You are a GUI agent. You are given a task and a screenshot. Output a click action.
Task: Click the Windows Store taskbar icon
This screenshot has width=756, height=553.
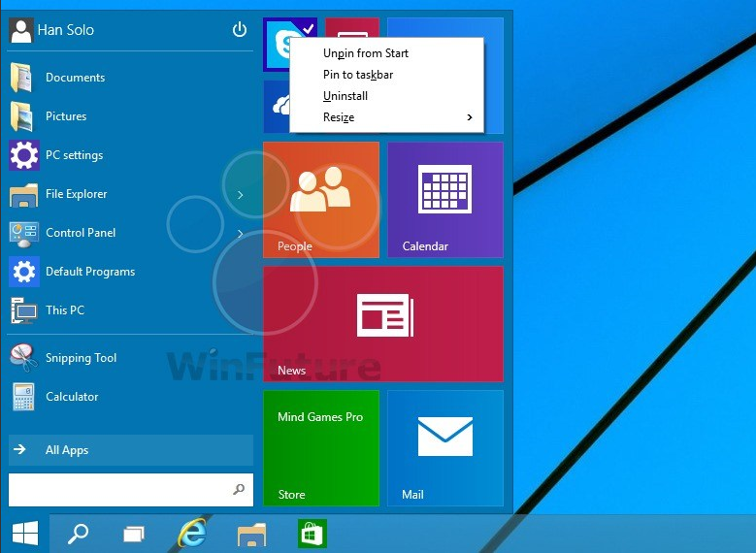click(312, 533)
